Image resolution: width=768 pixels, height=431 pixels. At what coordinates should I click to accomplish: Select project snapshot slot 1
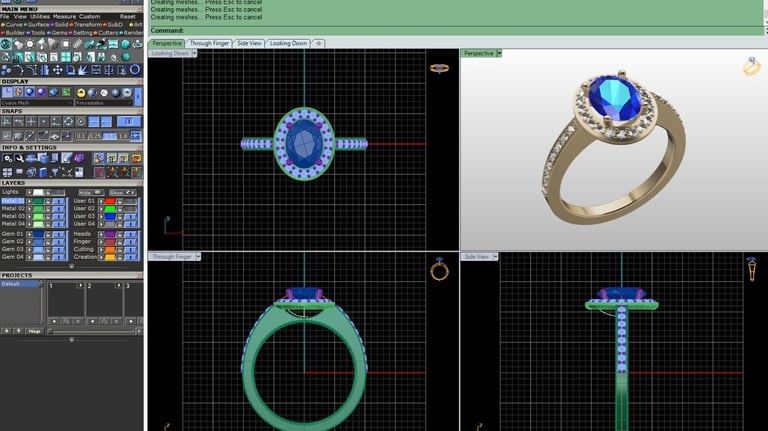pos(66,302)
